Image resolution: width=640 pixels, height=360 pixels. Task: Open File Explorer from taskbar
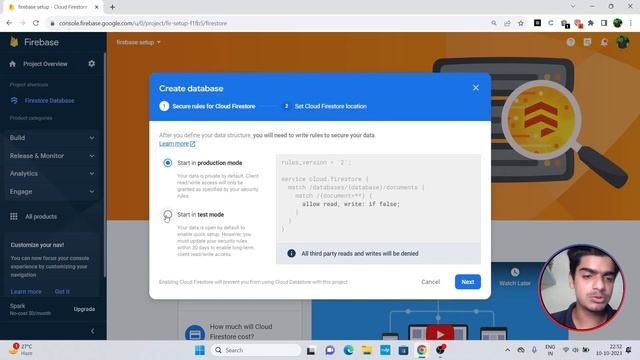pyautogui.click(x=367, y=350)
